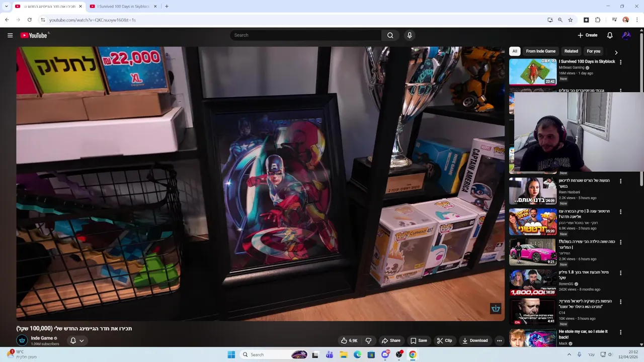Select the Related filter chip

(x=571, y=51)
